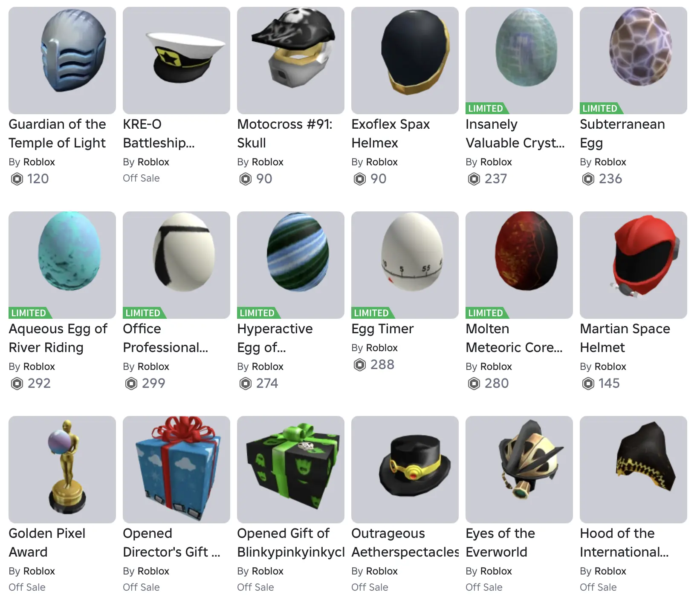Click the LIMITED badge on Subterranean Egg

(x=601, y=108)
